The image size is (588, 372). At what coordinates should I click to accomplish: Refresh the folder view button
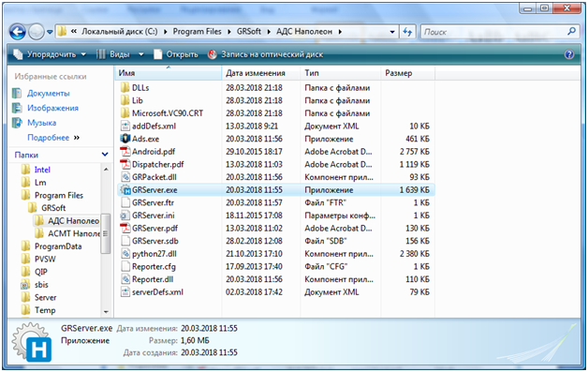[x=407, y=32]
